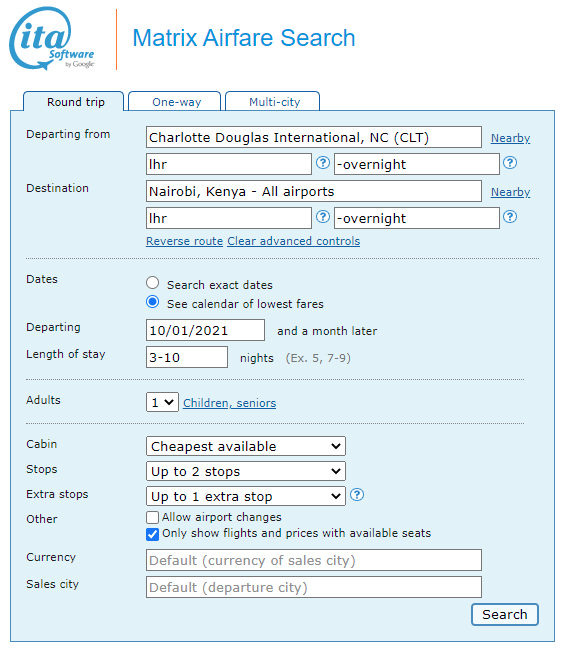The height and width of the screenshot is (650, 564).
Task: Open the Children, seniors link
Action: tap(230, 403)
